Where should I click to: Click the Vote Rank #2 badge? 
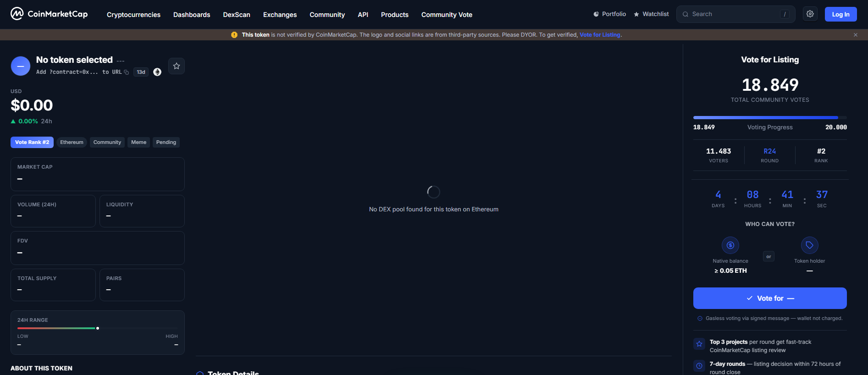32,142
